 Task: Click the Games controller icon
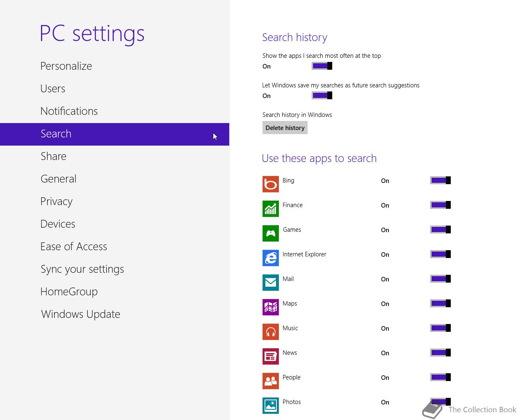271,233
